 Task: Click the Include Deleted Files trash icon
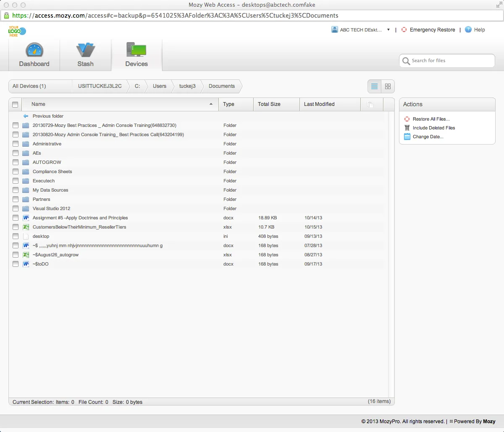[x=407, y=128]
